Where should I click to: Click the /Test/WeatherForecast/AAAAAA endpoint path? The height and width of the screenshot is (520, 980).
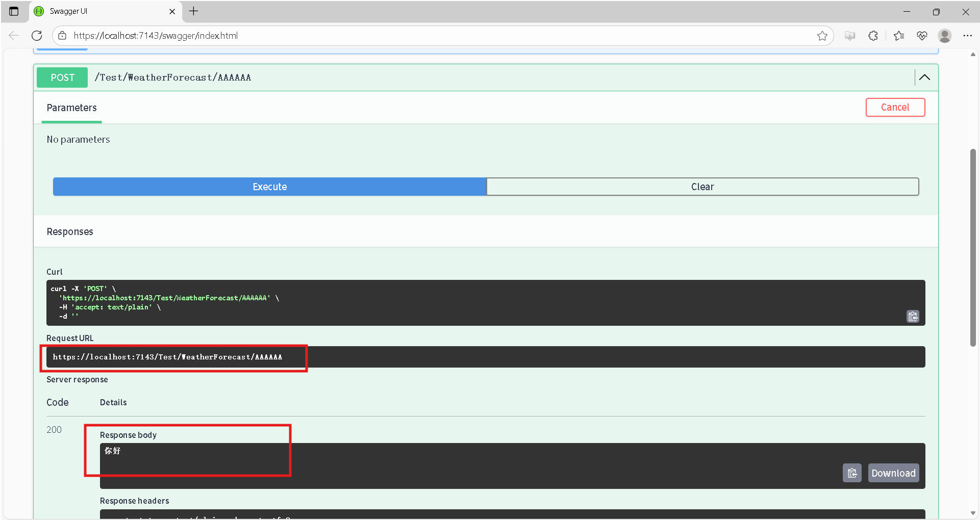[x=173, y=77]
